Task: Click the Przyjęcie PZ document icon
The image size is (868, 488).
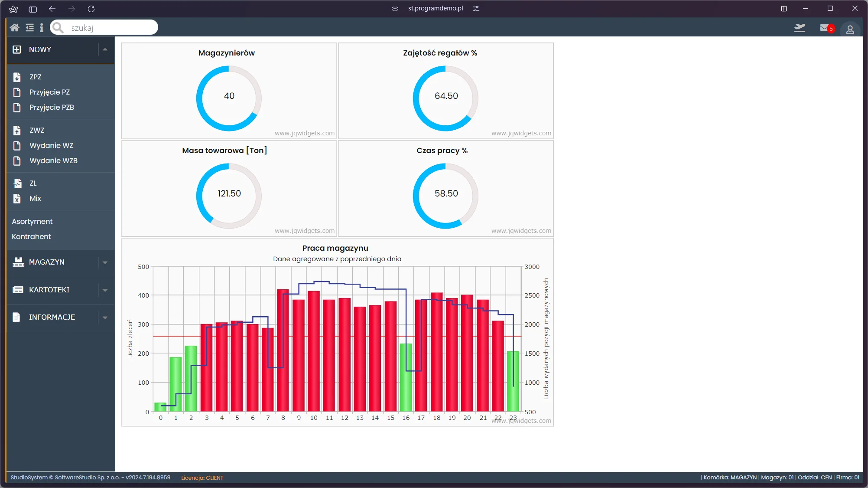Action: [17, 92]
